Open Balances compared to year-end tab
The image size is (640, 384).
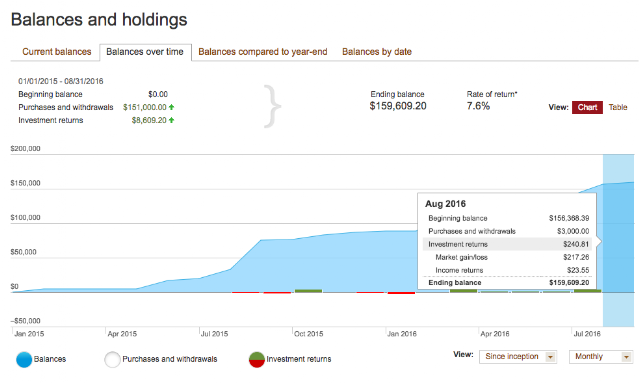point(263,52)
